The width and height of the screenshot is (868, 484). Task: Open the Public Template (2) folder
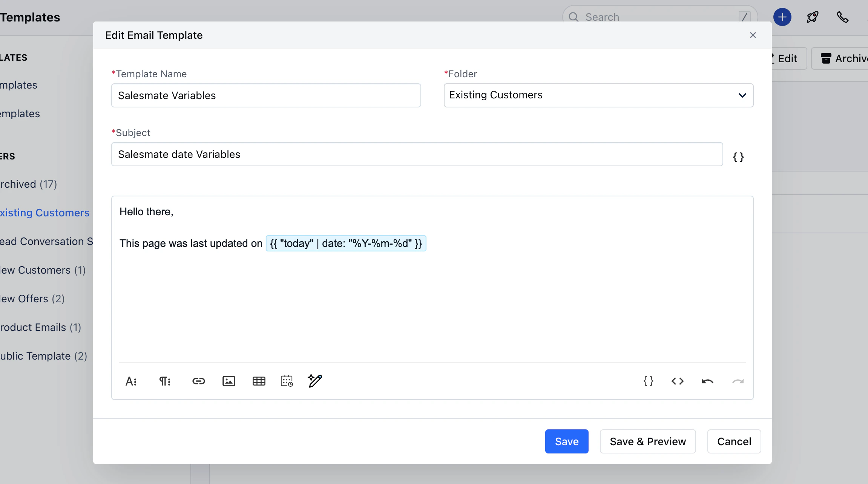(44, 356)
